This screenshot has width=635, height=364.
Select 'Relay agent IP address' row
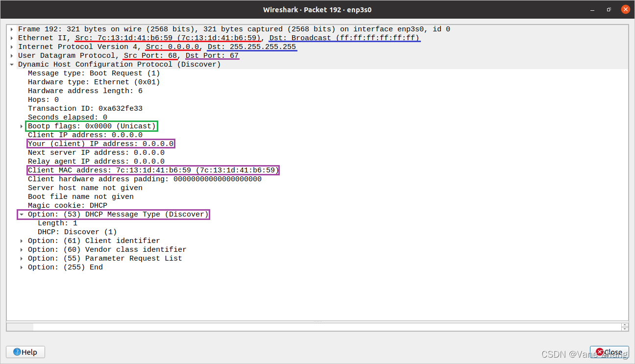pos(96,162)
